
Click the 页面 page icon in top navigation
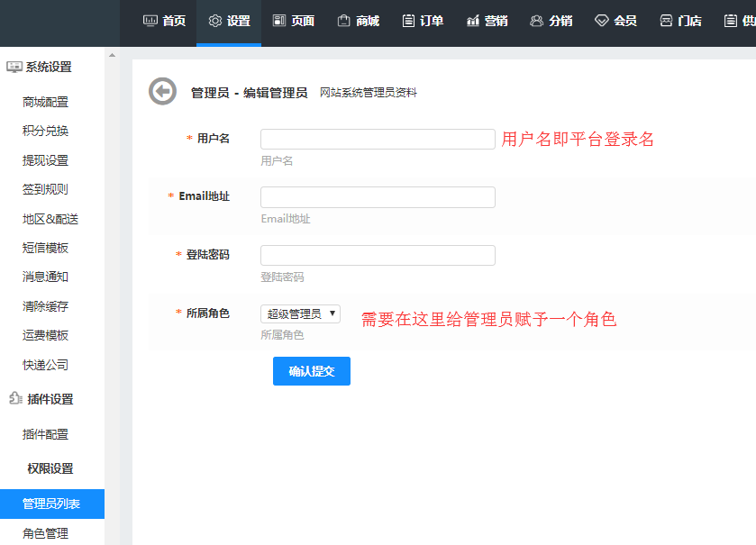(278, 20)
